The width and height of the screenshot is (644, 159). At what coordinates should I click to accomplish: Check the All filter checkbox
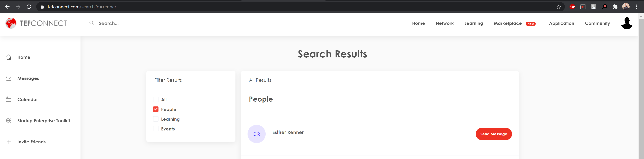156,100
